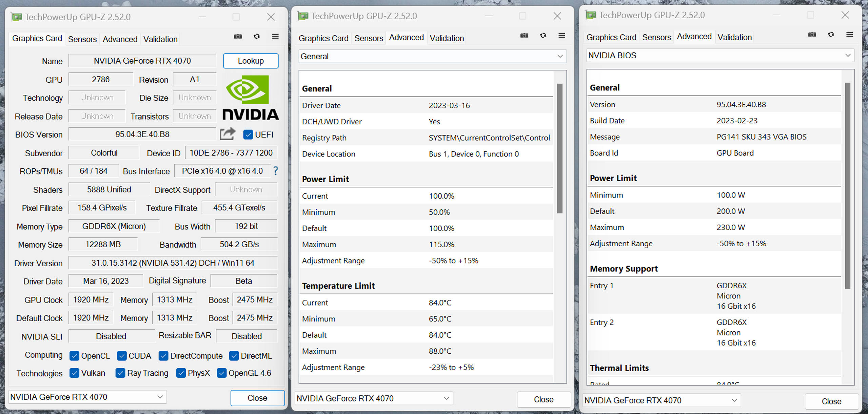Click the screenshot camera icon in left window
Viewport: 868px width, 414px height.
[x=238, y=36]
